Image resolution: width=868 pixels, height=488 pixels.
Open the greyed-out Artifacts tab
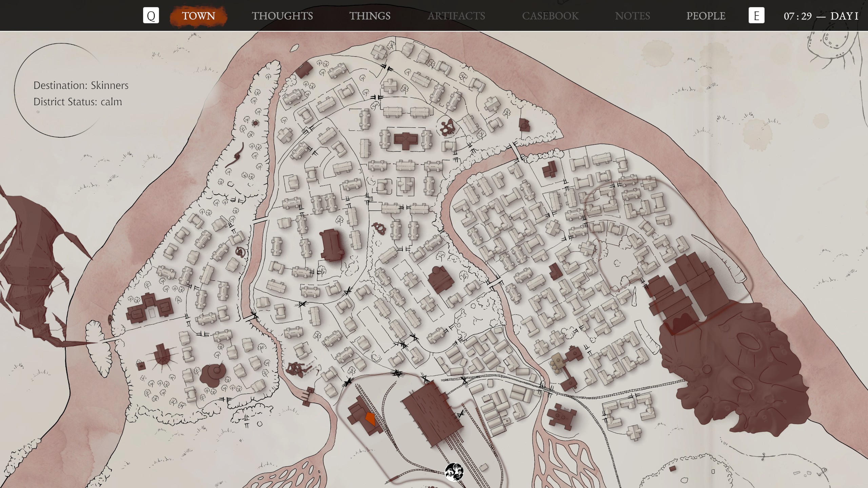pos(456,16)
